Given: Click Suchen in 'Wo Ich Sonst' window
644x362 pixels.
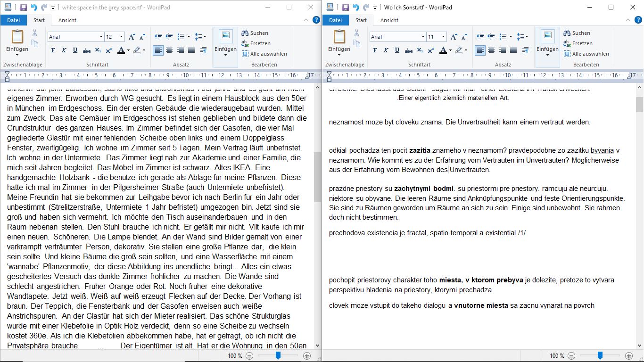Looking at the screenshot, I should tap(577, 33).
